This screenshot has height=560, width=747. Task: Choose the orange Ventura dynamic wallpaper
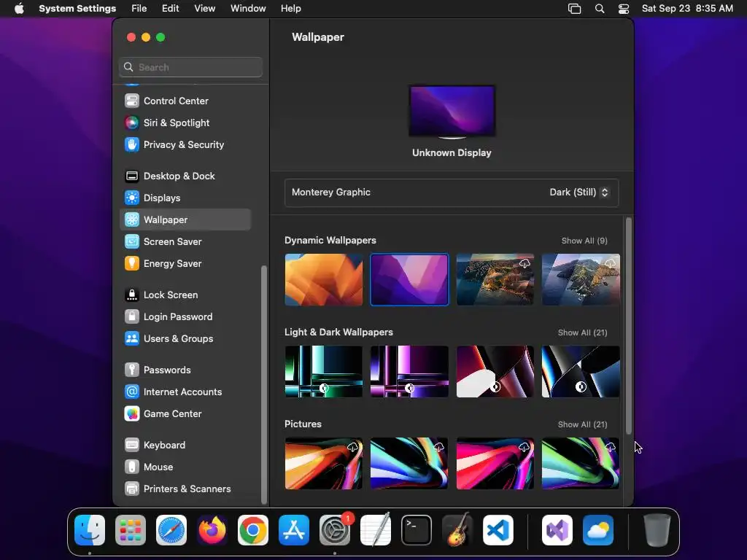pyautogui.click(x=324, y=279)
